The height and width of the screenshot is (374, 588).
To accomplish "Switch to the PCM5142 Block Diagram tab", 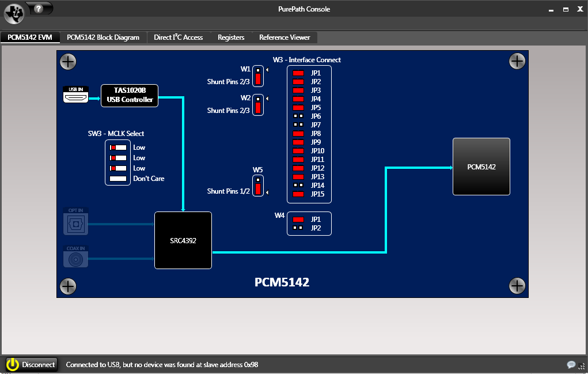I will pos(103,37).
